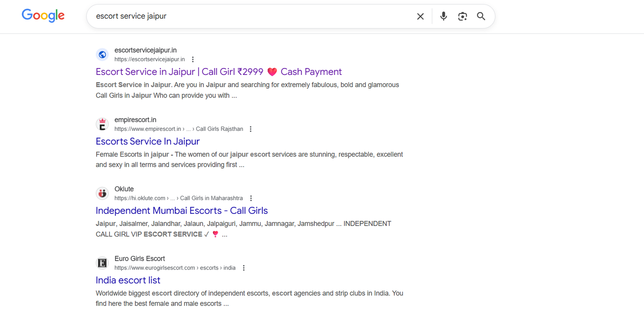Click the 'Euro Girls Escort' site name

(x=140, y=259)
